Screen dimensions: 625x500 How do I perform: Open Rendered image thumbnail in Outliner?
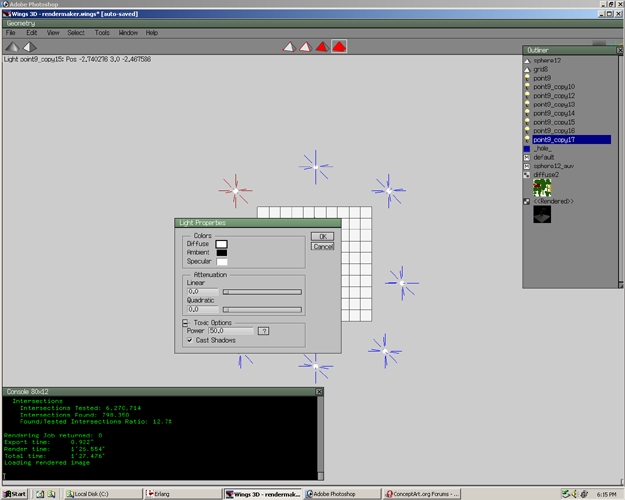[542, 214]
